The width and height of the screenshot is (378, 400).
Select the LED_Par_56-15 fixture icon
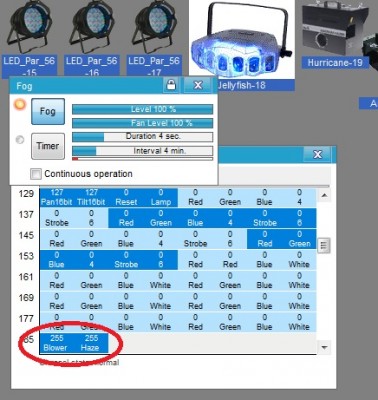[29, 28]
